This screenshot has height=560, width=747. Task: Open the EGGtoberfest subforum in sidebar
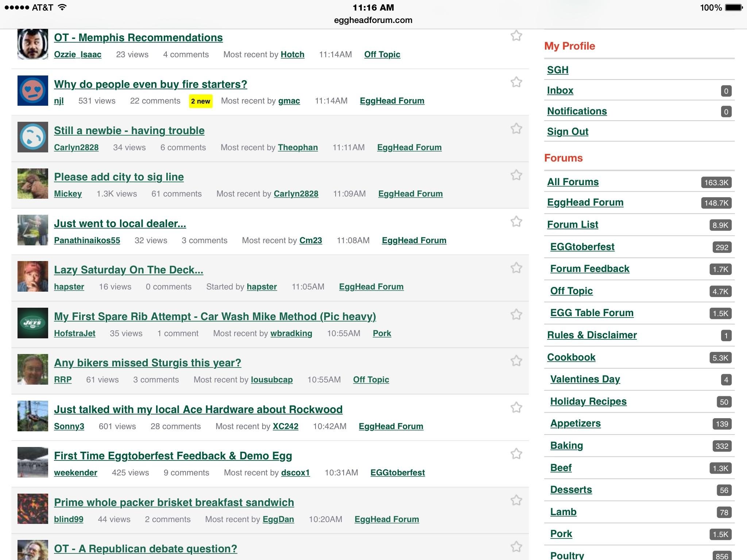(x=582, y=247)
